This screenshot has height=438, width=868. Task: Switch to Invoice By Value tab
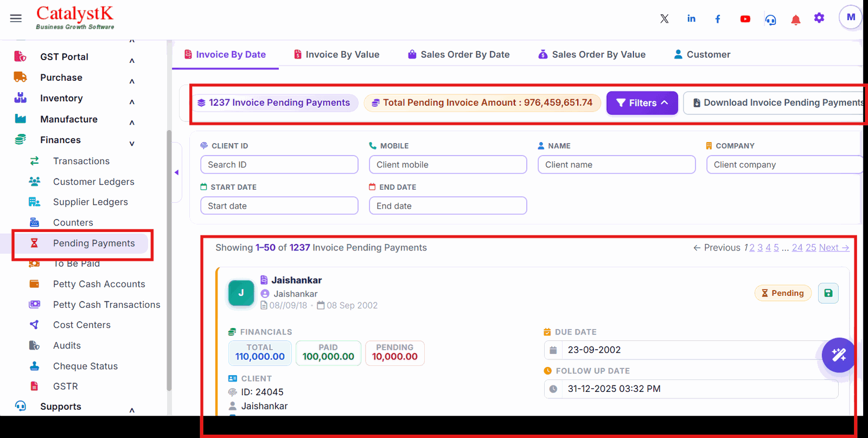click(x=336, y=54)
